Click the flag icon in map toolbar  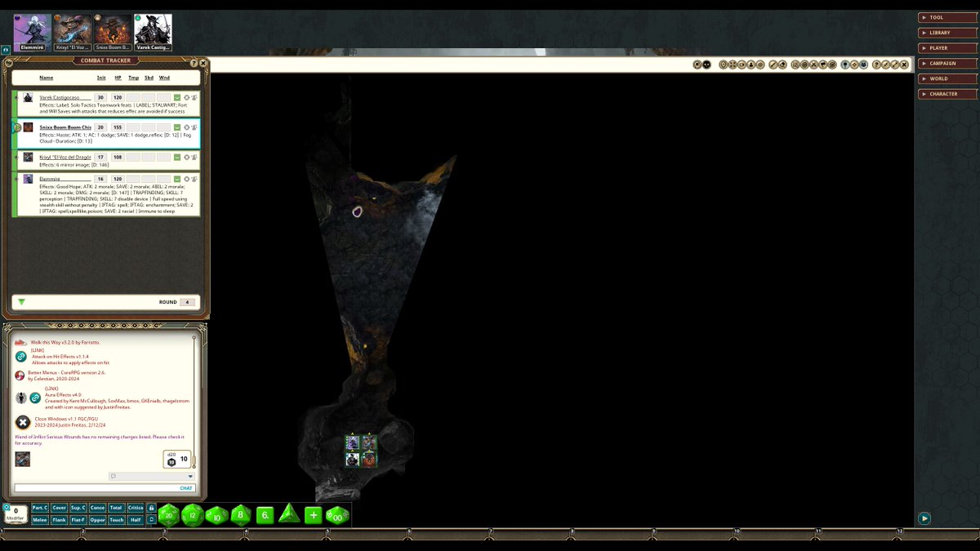coord(823,64)
